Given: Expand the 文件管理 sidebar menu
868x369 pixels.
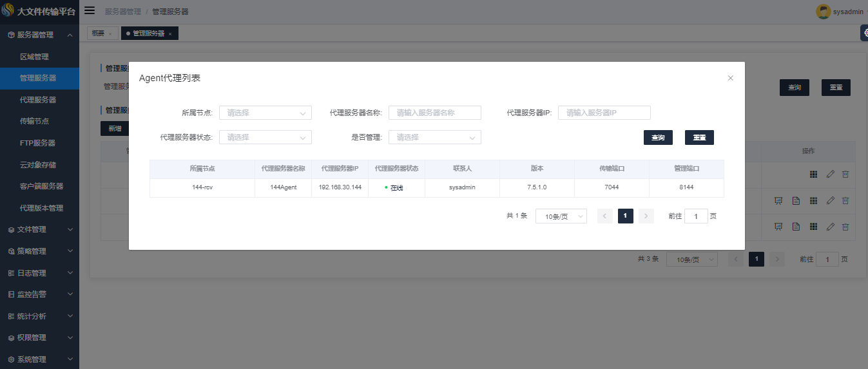Looking at the screenshot, I should 39,229.
